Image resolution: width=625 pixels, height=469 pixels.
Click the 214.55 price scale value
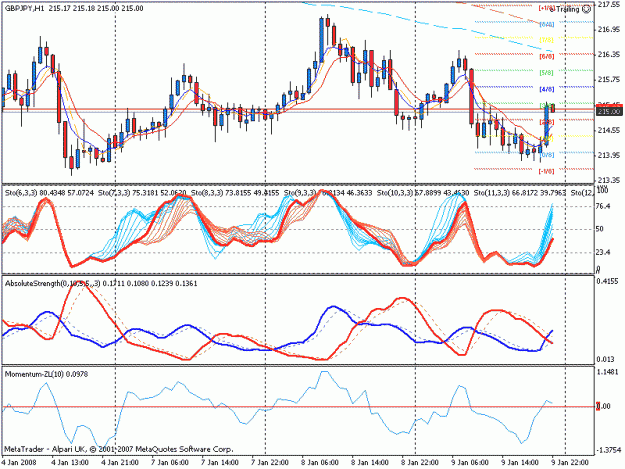coord(609,130)
